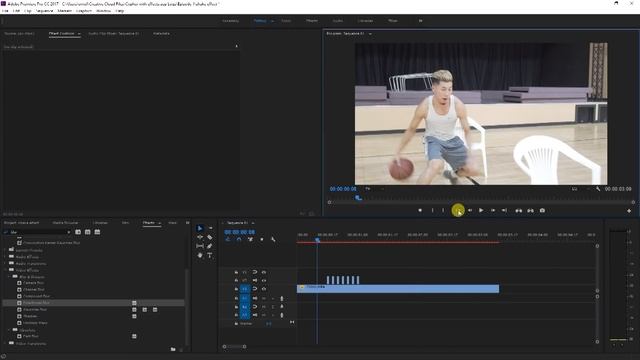Select the Directional Blur effect

[x=36, y=303]
